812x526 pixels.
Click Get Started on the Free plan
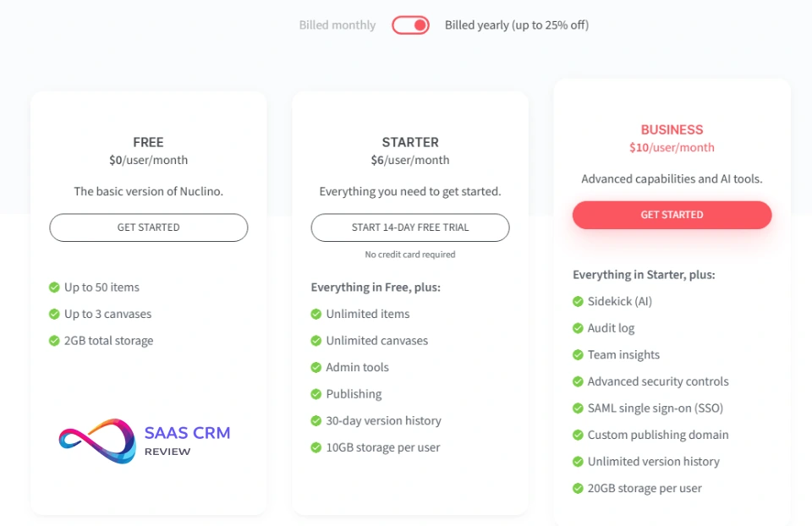pos(148,227)
